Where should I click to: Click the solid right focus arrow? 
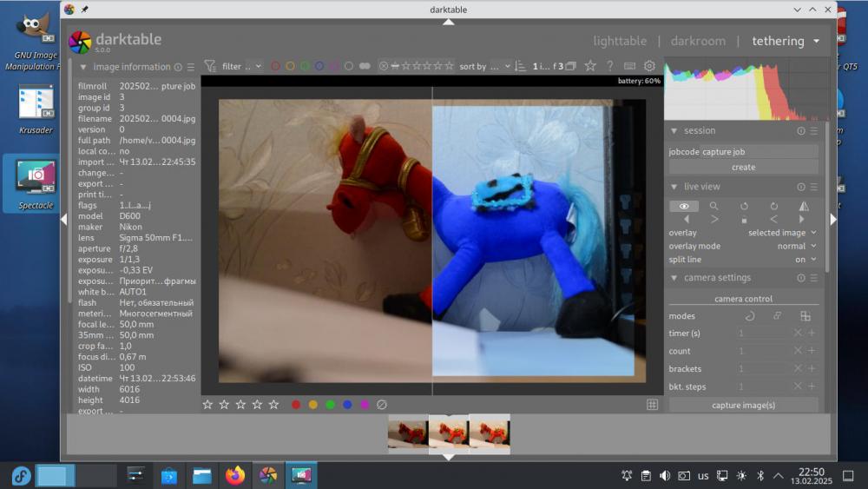(x=801, y=219)
